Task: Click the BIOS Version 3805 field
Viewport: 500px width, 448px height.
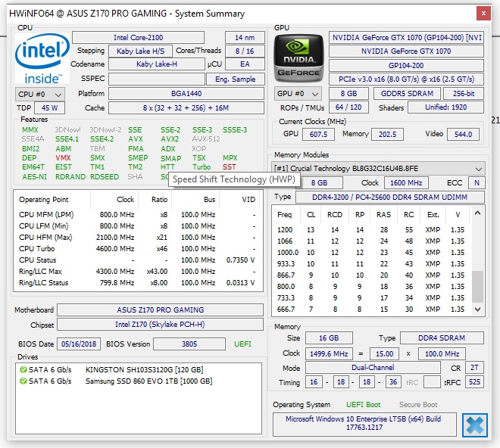Action: click(x=189, y=344)
